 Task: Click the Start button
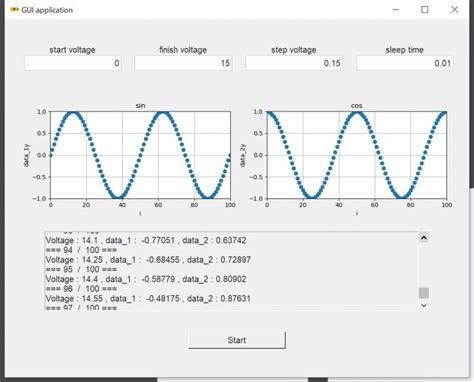click(237, 340)
